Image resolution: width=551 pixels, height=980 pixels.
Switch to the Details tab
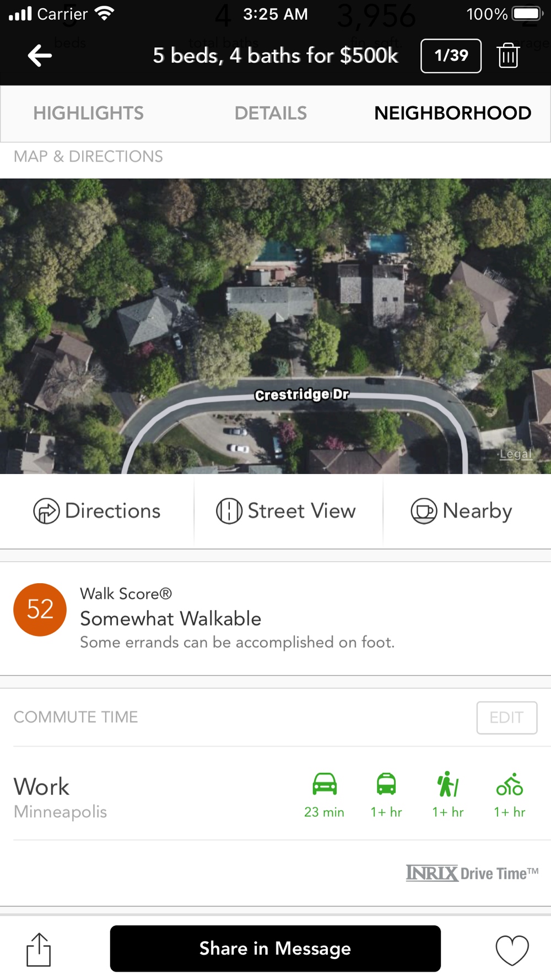[271, 113]
